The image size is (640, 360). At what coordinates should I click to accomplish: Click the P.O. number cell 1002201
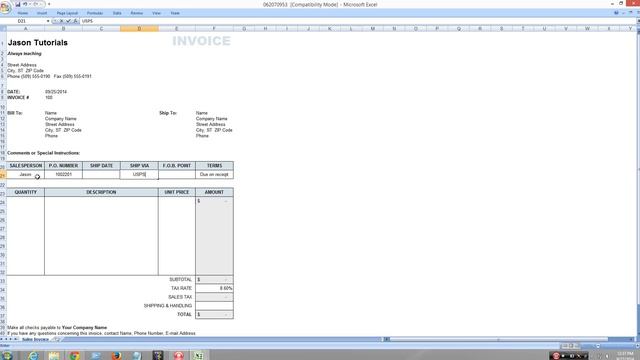pyautogui.click(x=63, y=174)
